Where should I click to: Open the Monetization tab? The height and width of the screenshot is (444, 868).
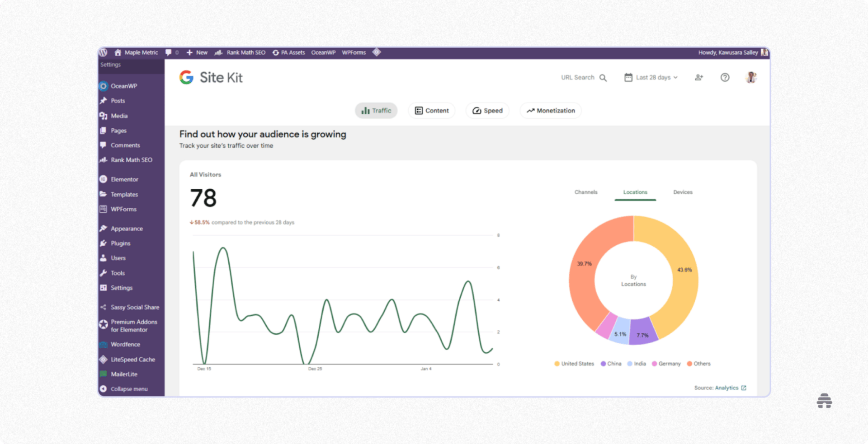[x=550, y=111]
